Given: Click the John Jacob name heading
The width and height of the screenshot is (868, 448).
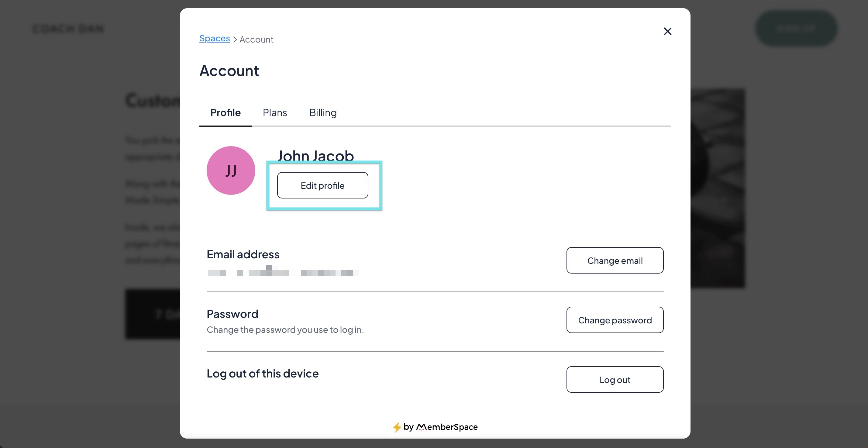Looking at the screenshot, I should 315,155.
